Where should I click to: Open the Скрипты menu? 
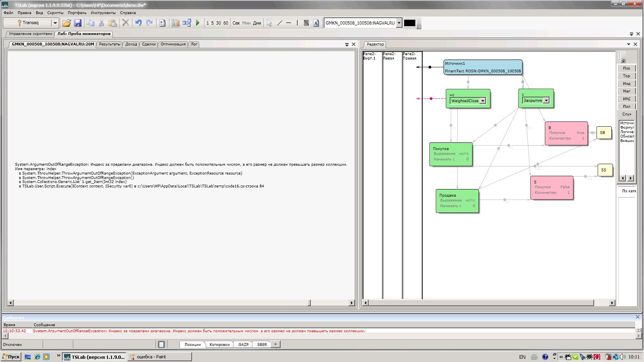[x=55, y=12]
